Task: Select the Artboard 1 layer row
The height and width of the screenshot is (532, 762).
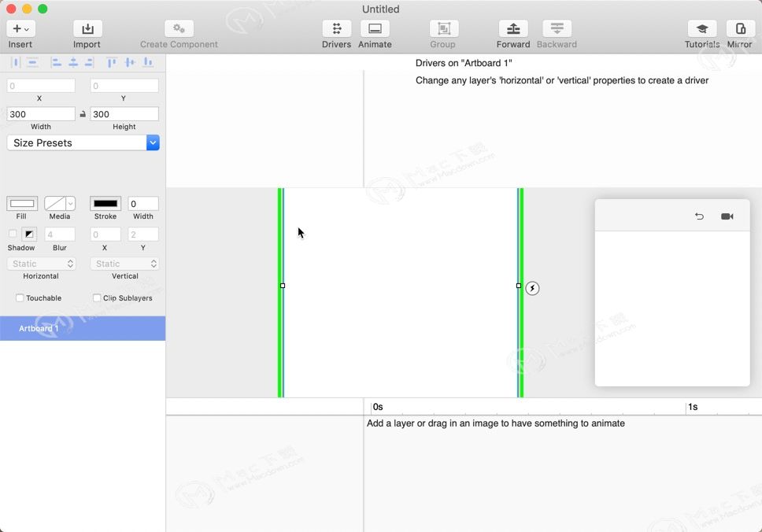Action: point(83,328)
